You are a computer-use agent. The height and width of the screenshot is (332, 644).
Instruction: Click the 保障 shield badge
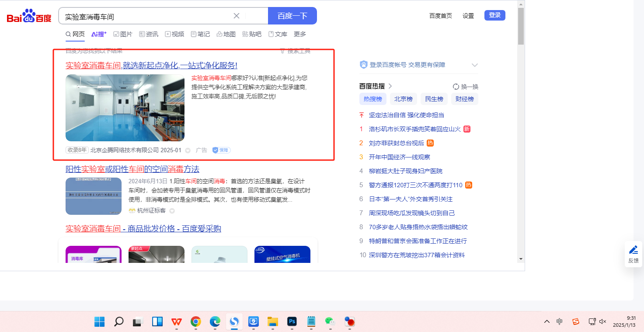221,150
